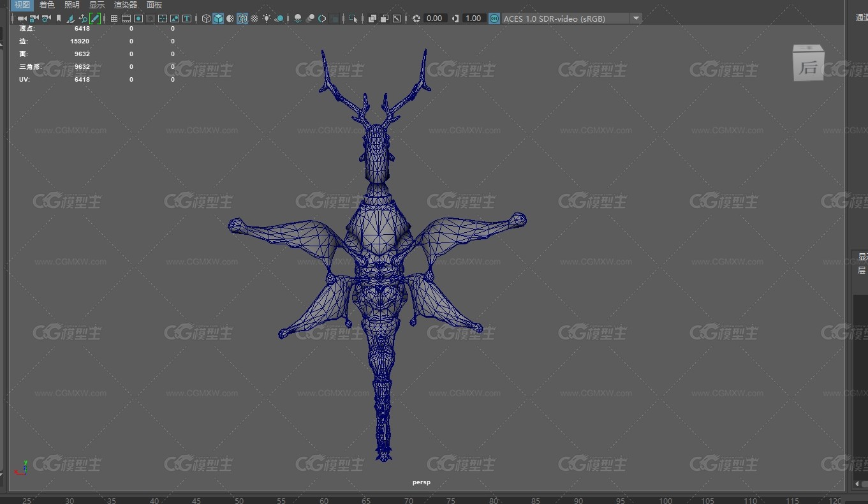This screenshot has height=504, width=868.
Task: Toggle Wireframe on Shaded display
Action: 242,19
